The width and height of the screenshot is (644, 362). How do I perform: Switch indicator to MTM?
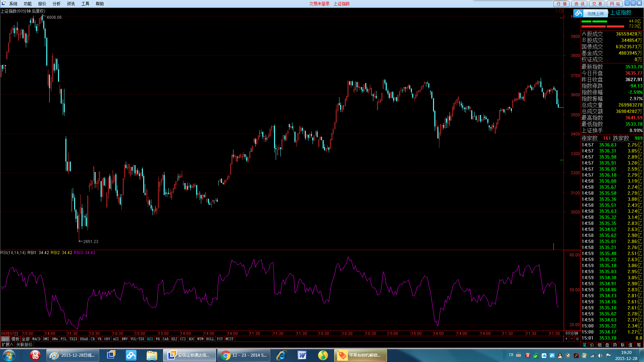(x=201, y=339)
